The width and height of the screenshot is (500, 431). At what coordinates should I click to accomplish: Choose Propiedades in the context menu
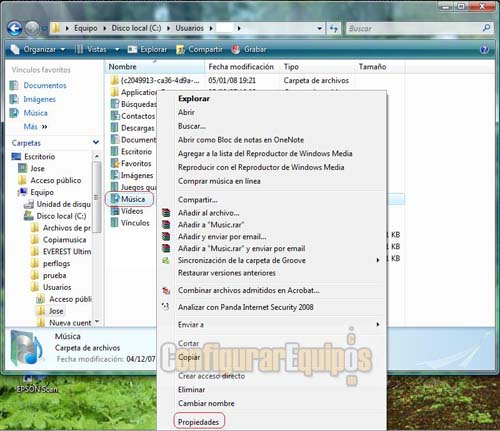(x=199, y=422)
